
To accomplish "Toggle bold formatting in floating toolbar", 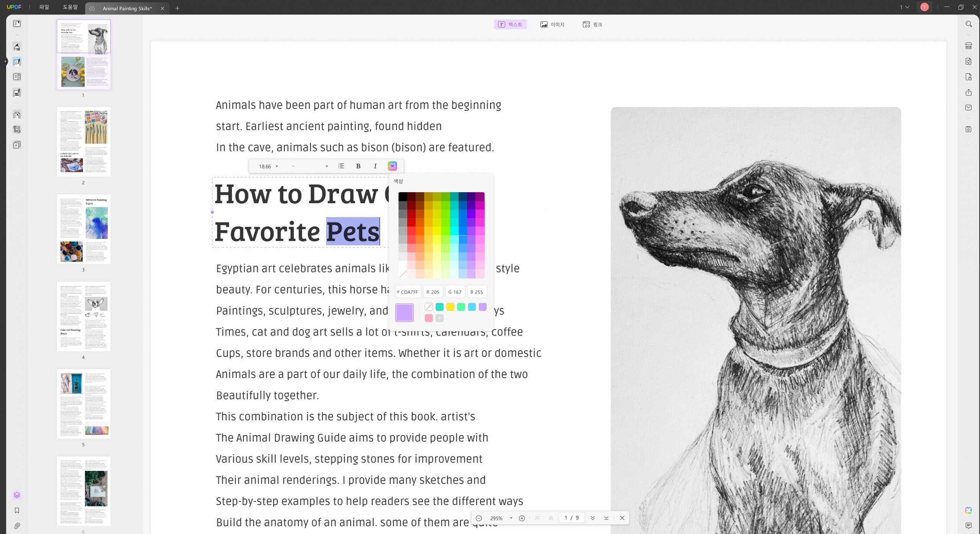I will point(358,166).
